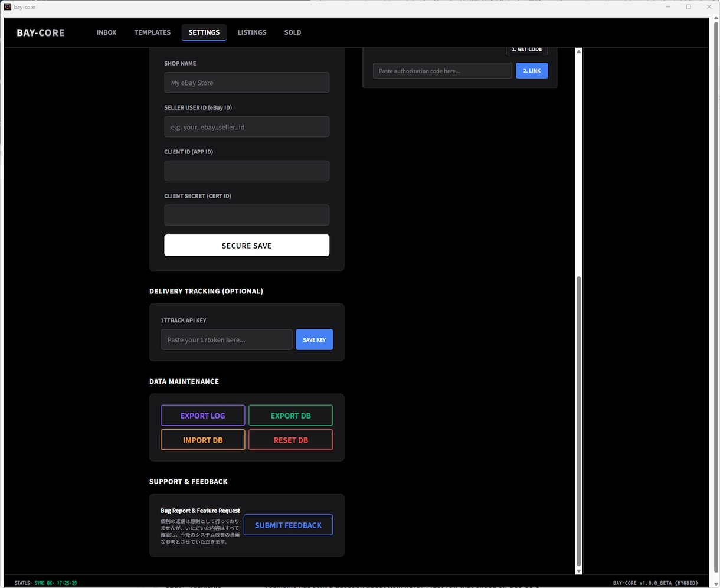This screenshot has height=588, width=720.
Task: Minimize the bay-core window
Action: pyautogui.click(x=668, y=7)
